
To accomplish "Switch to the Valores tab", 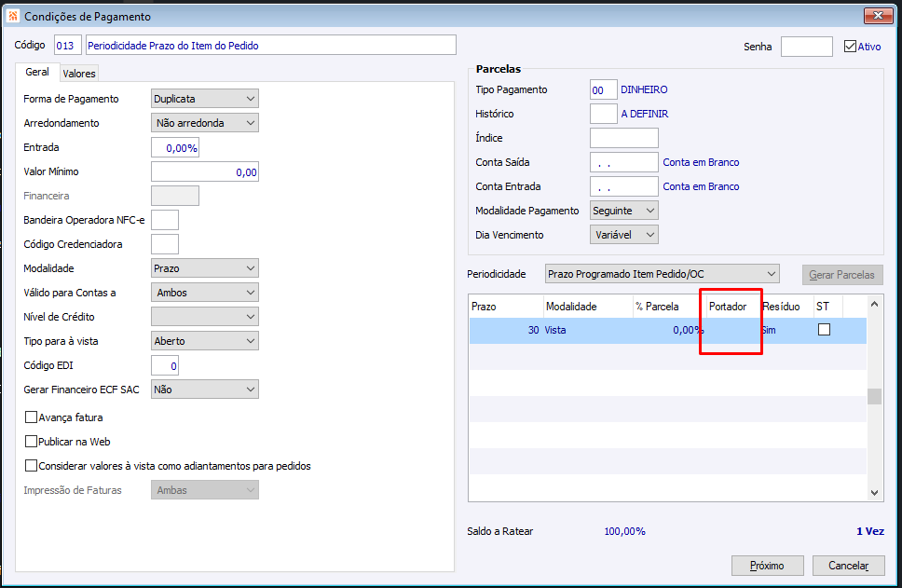I will tap(79, 74).
